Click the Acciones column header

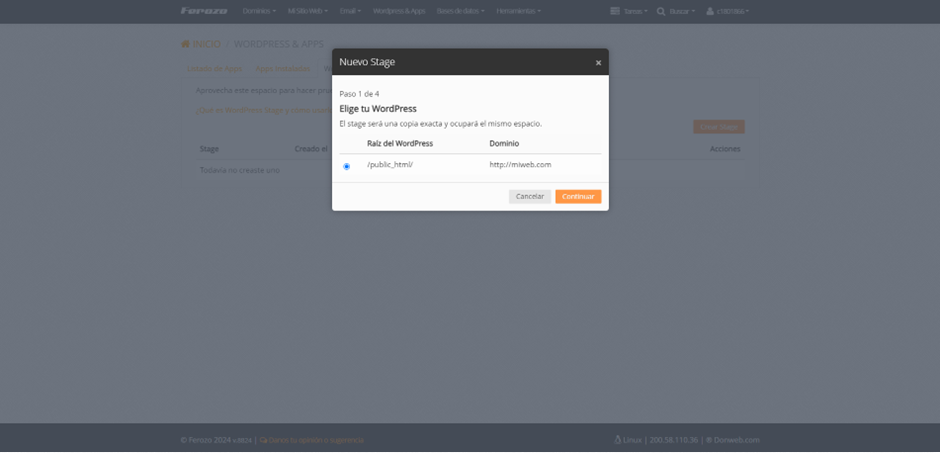tap(725, 149)
